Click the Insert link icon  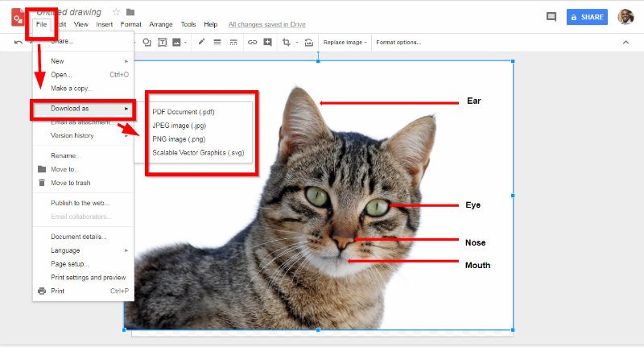(x=252, y=42)
